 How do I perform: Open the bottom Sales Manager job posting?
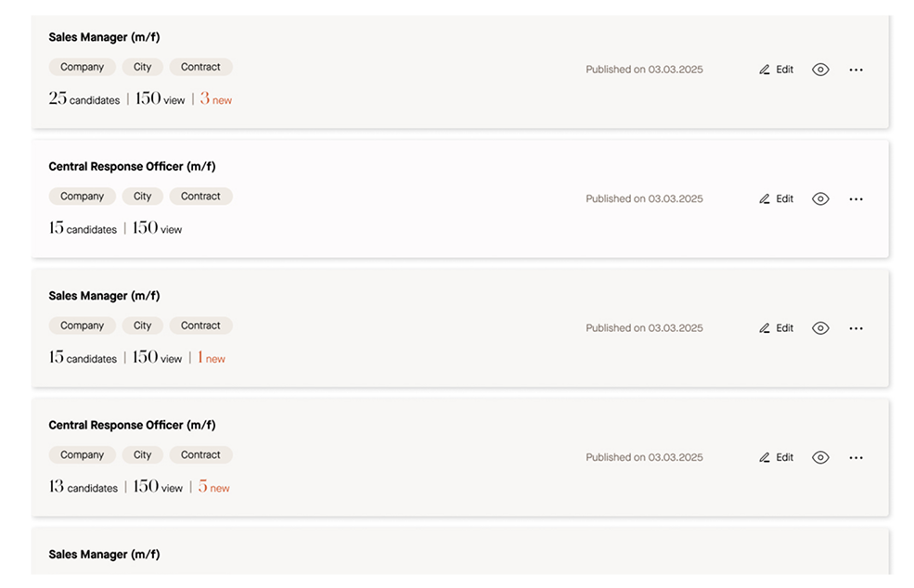coord(104,554)
